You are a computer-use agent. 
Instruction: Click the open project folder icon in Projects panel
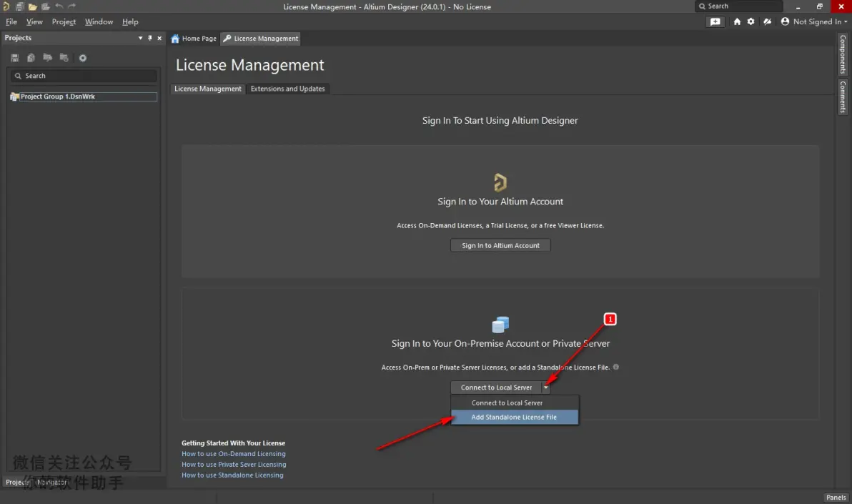[47, 58]
